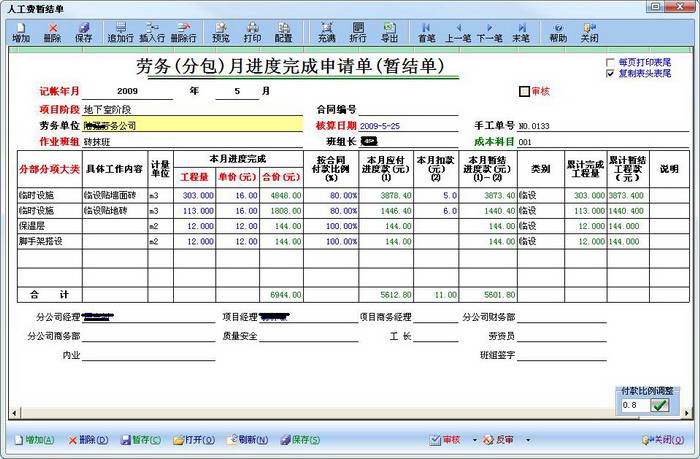This screenshot has height=459, width=700.
Task: Click bottom 保存(S) button
Action: (300, 440)
